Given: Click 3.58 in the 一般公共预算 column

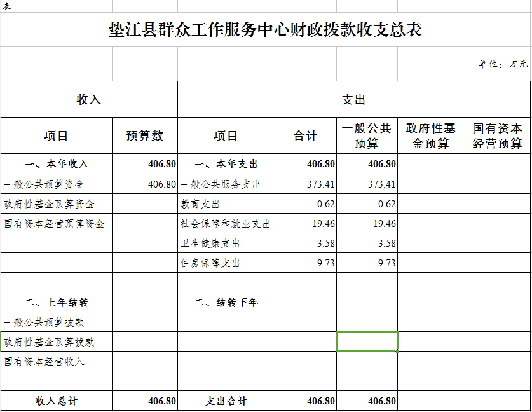Looking at the screenshot, I should coord(367,244).
